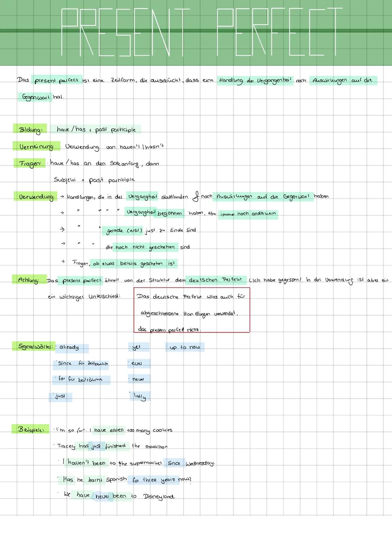The image size is (392, 537).
Task: Select the blue highlighted phrase up to now
Action: [x=185, y=347]
